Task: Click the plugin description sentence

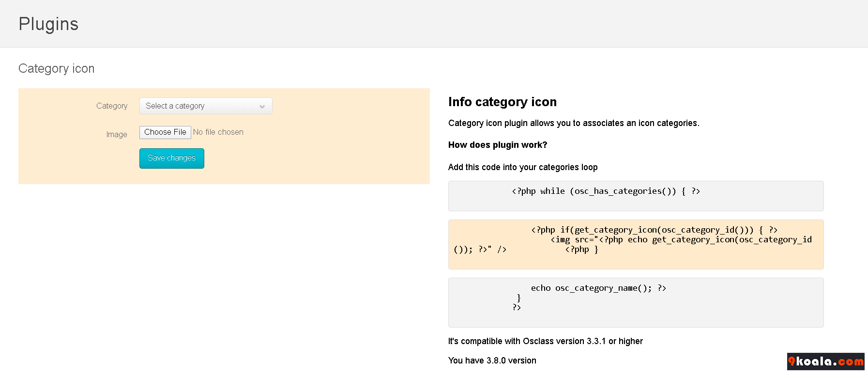Action: pos(573,123)
